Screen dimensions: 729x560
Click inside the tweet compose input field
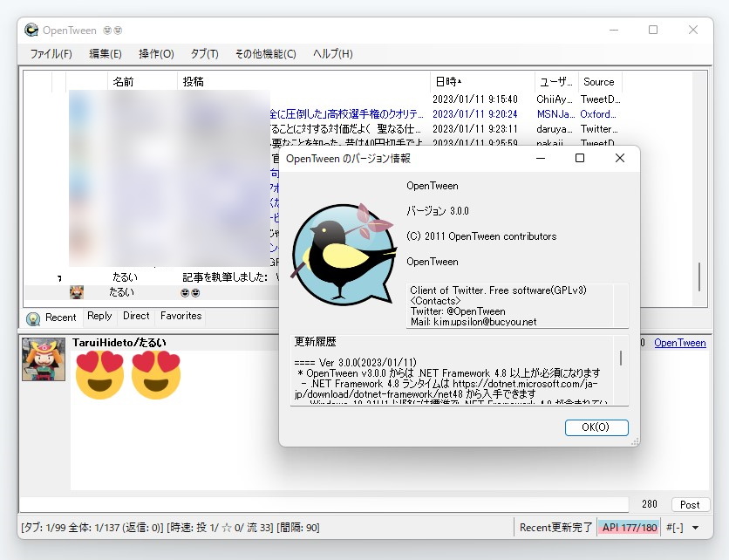tap(305, 504)
